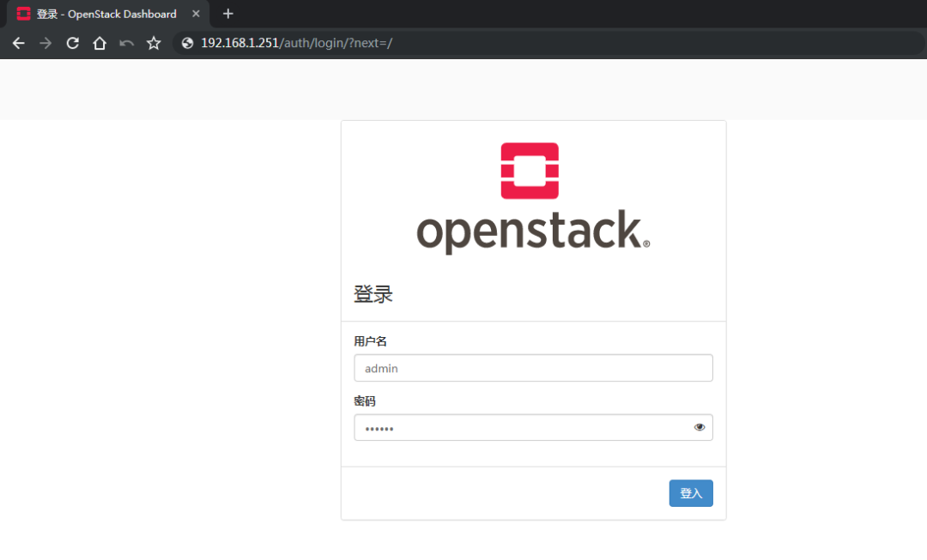This screenshot has width=927, height=560.
Task: View site info via the globe icon
Action: pyautogui.click(x=186, y=42)
